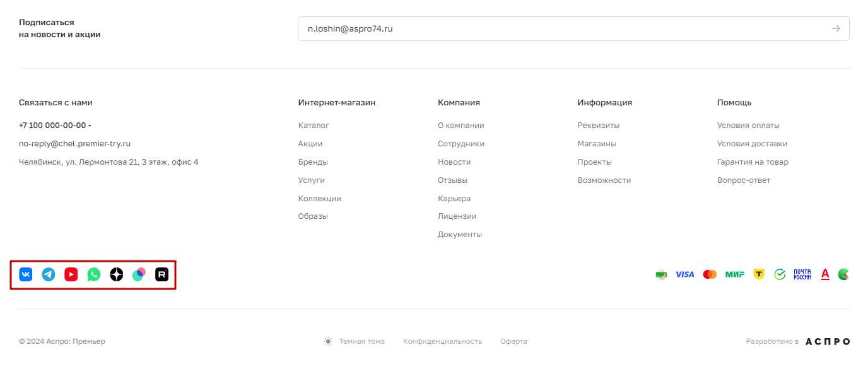Click the Mastercard payment logo
868x369 pixels.
(710, 274)
